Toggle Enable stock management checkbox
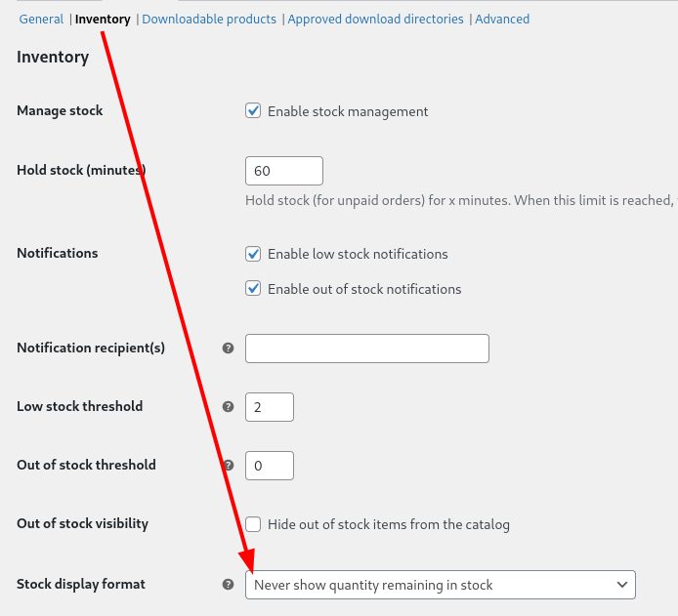The width and height of the screenshot is (678, 616). [x=253, y=111]
